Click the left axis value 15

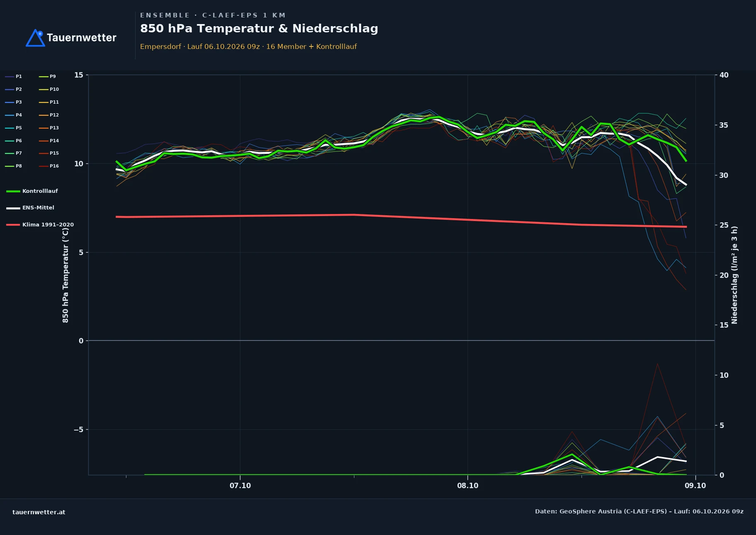tap(79, 75)
